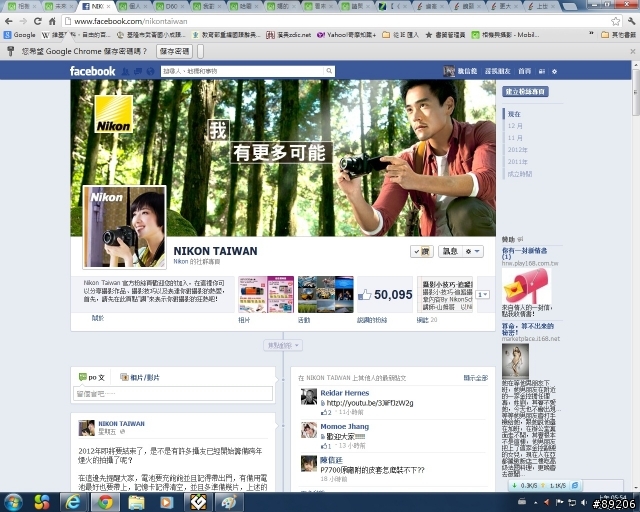640x512 pixels.
Task: Toggle the Like button on NIKON TAIWAN page
Action: 422,252
